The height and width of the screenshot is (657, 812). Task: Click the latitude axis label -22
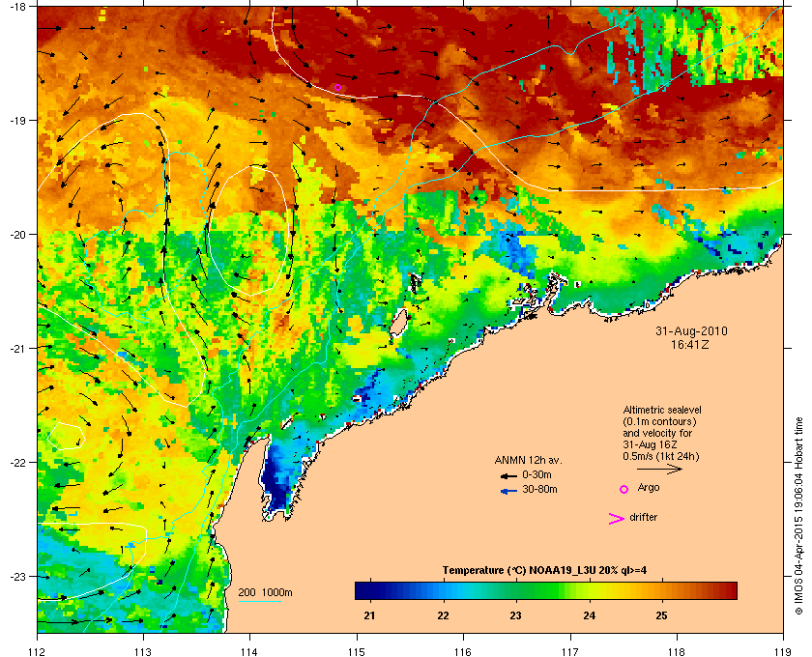pyautogui.click(x=17, y=463)
